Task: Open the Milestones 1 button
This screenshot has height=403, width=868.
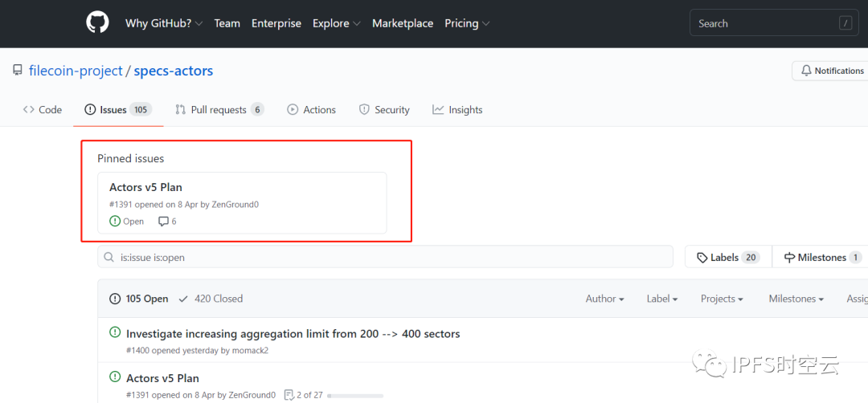Action: [x=819, y=257]
